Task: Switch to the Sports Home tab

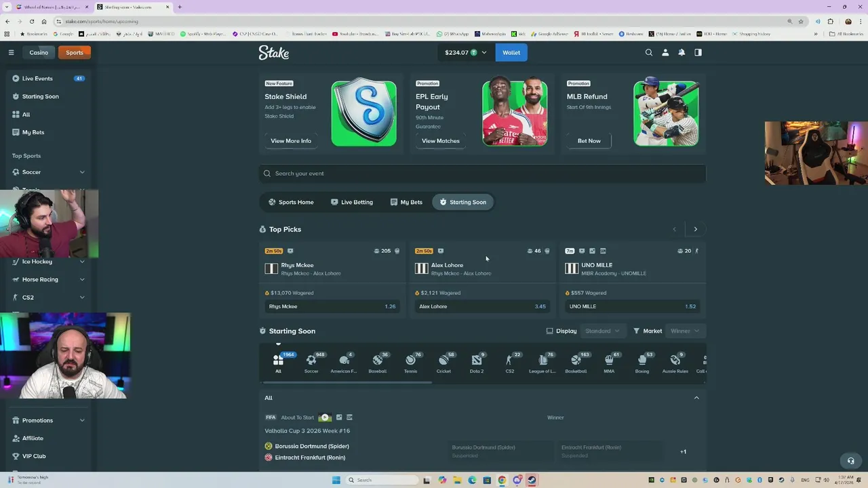Action: 291,202
